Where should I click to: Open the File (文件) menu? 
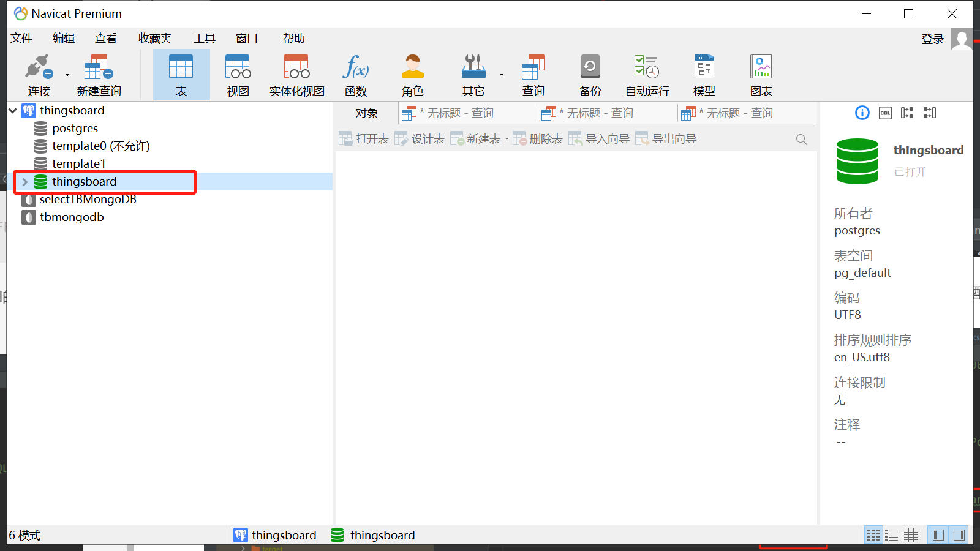(x=21, y=39)
